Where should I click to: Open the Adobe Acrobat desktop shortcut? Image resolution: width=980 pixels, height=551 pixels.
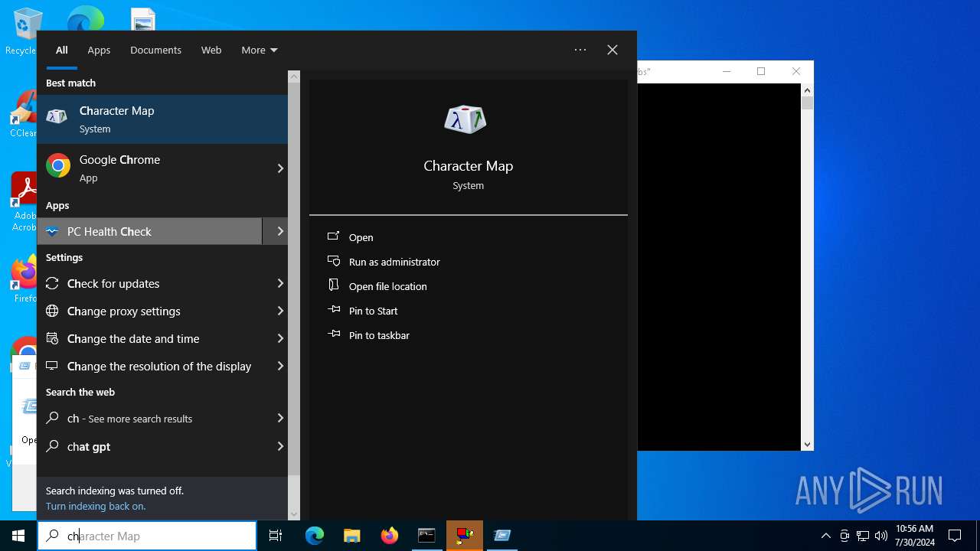click(24, 202)
